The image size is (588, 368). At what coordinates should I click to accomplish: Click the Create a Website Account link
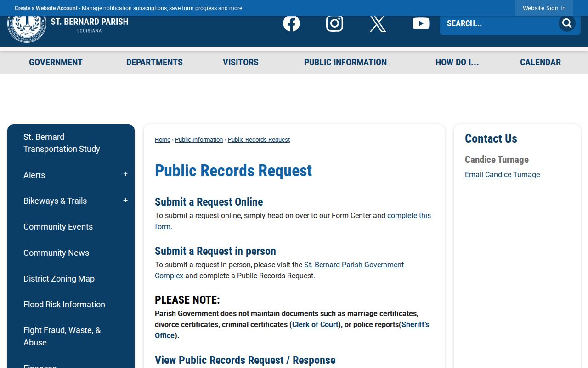pyautogui.click(x=46, y=8)
